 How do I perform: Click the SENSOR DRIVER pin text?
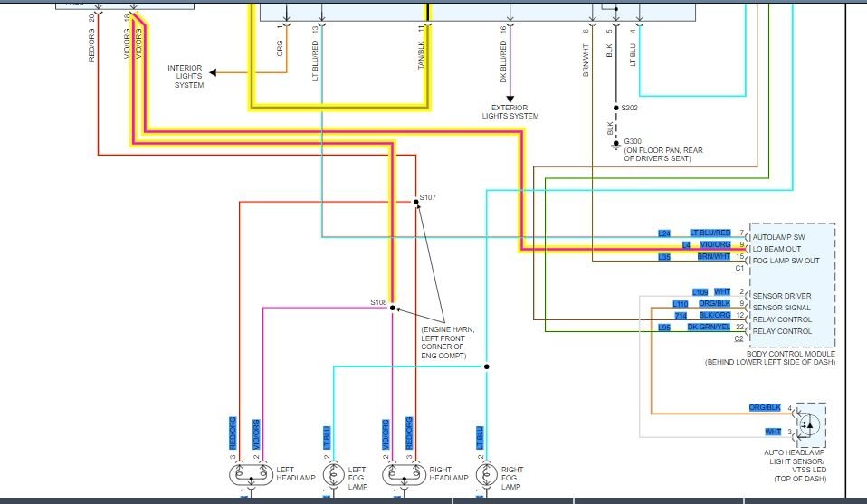[x=781, y=296]
